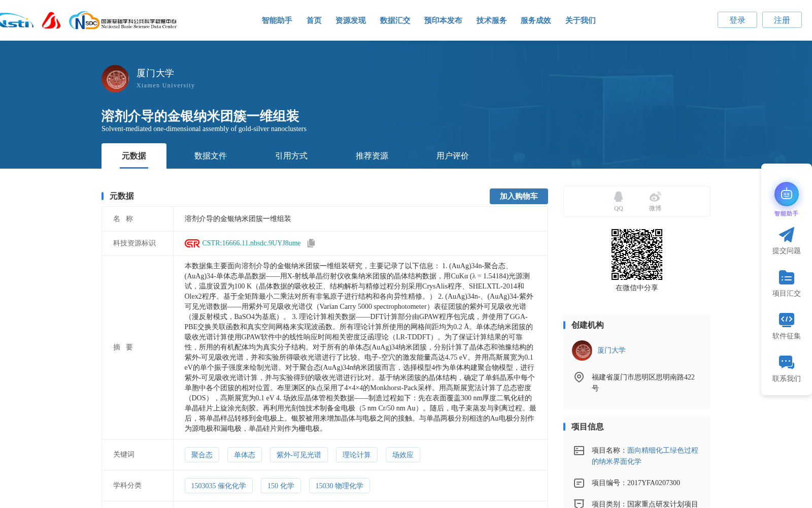Viewport: 812px width, 508px height.
Task: Click the English subtitle Solvent-mediated one-dimensional assembly
Action: click(204, 129)
